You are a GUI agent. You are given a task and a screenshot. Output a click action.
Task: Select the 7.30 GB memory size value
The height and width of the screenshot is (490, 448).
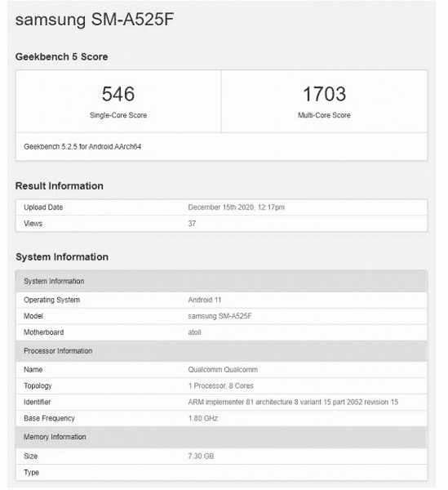coord(201,457)
